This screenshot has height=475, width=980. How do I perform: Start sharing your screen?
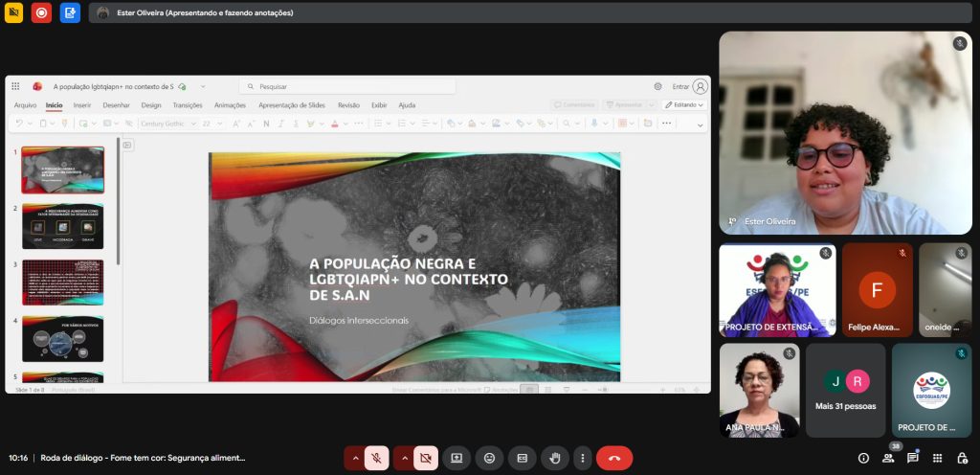point(457,458)
